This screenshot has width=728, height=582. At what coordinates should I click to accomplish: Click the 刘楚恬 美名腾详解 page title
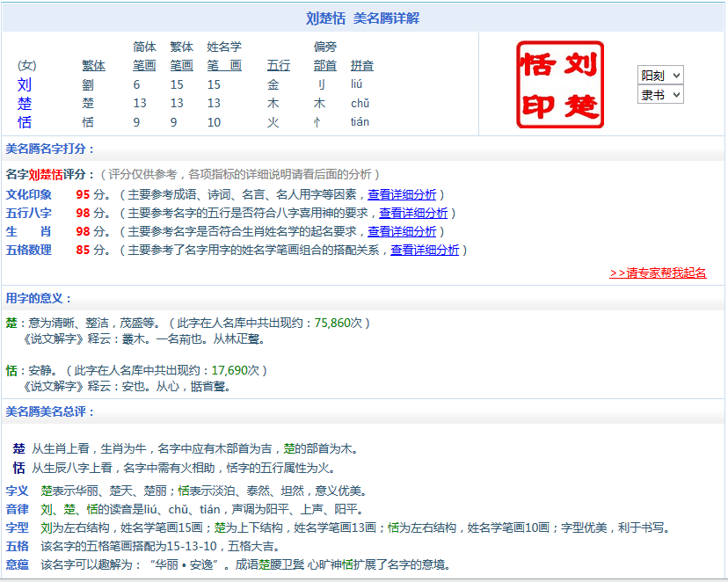pos(363,18)
